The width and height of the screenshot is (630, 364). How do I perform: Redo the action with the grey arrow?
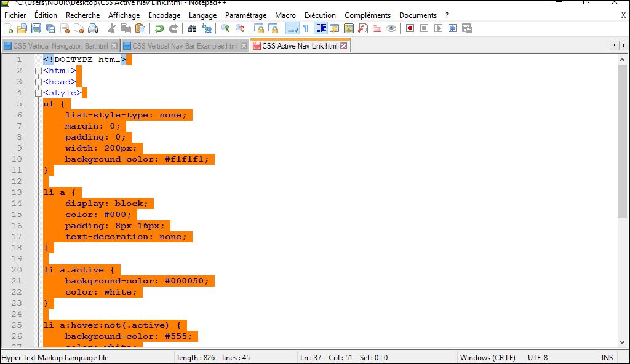[173, 28]
